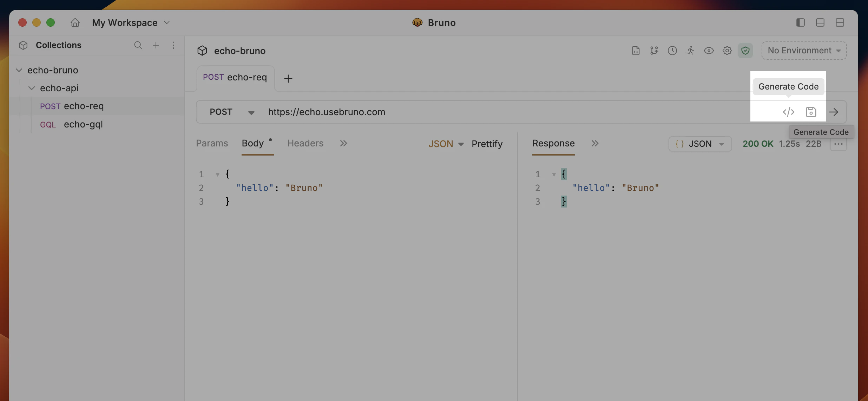Collapse the echo-api folder

32,88
